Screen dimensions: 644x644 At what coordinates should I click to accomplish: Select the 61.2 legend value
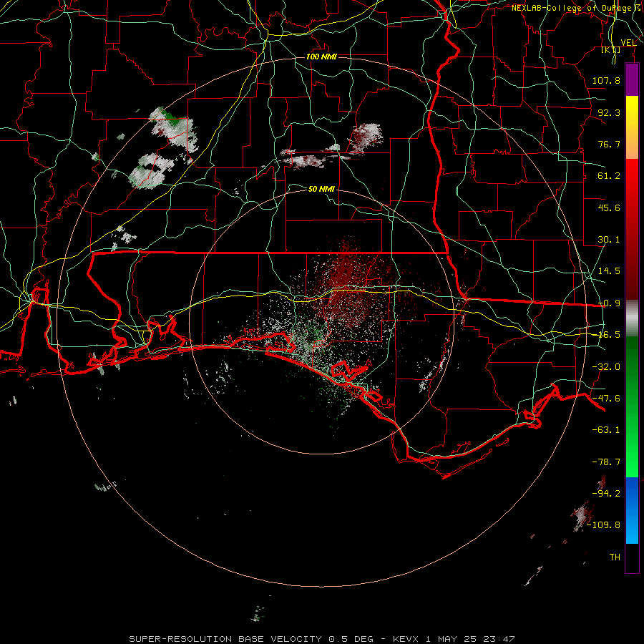coord(609,176)
